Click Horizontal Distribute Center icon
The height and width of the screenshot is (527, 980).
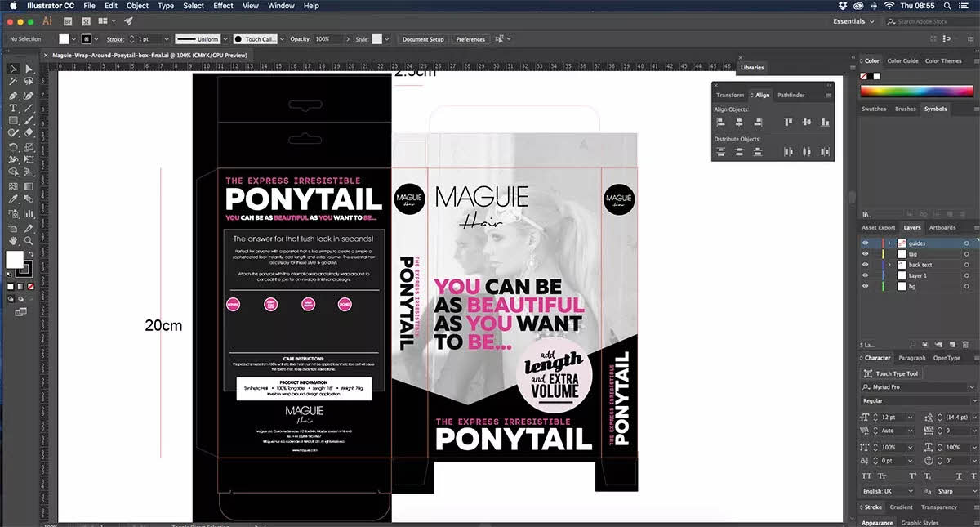pos(807,151)
